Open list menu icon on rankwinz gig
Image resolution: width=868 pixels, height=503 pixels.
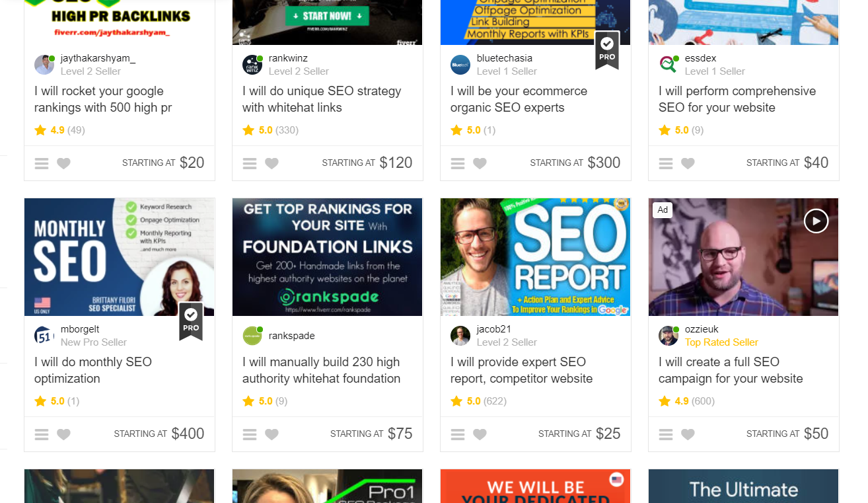(x=250, y=163)
